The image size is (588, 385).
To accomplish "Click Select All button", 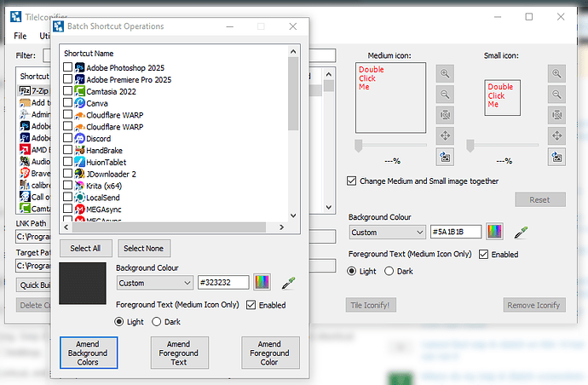I will pos(86,248).
